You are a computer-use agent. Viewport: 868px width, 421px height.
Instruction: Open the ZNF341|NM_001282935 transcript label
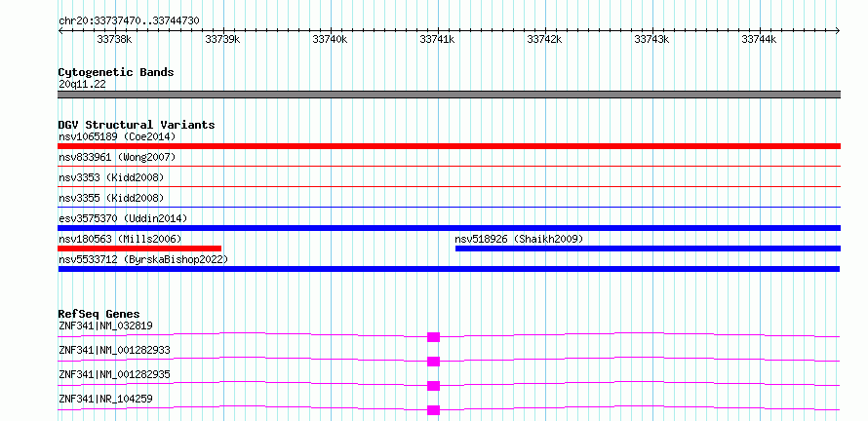point(114,374)
